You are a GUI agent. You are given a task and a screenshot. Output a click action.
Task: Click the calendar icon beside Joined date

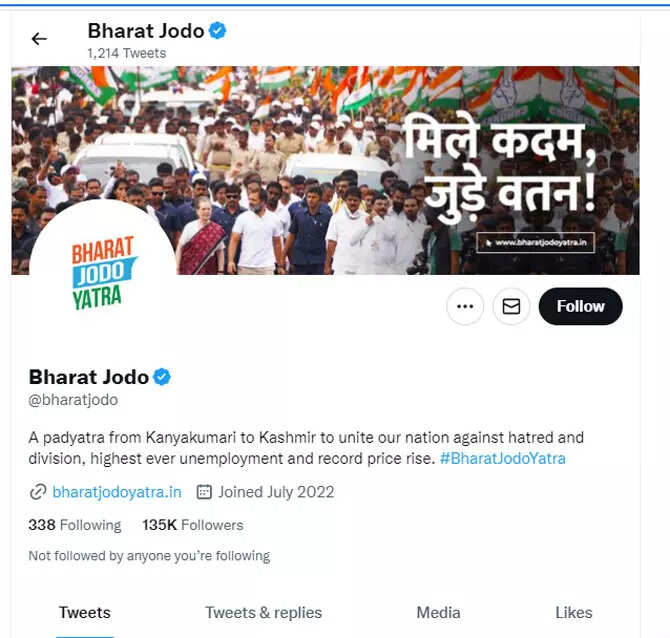pos(204,492)
